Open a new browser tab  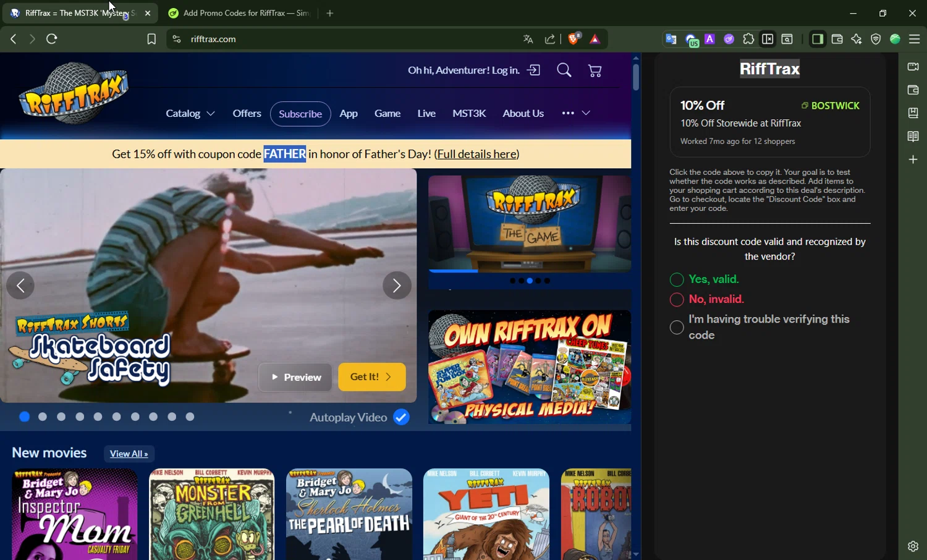coord(330,13)
